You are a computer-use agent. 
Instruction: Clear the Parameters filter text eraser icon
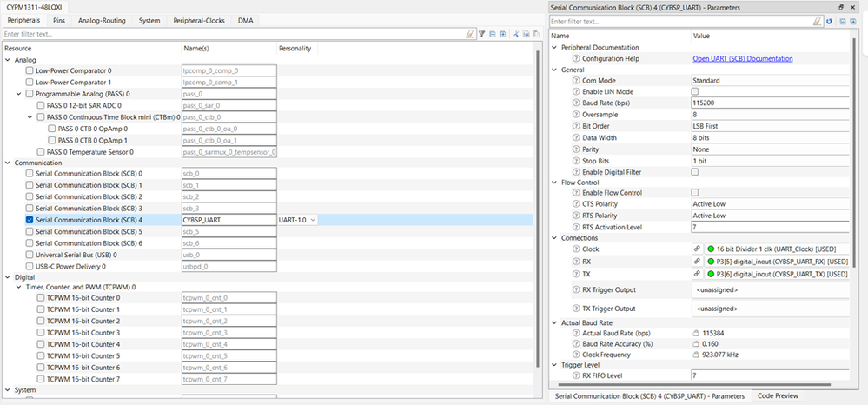click(x=818, y=21)
